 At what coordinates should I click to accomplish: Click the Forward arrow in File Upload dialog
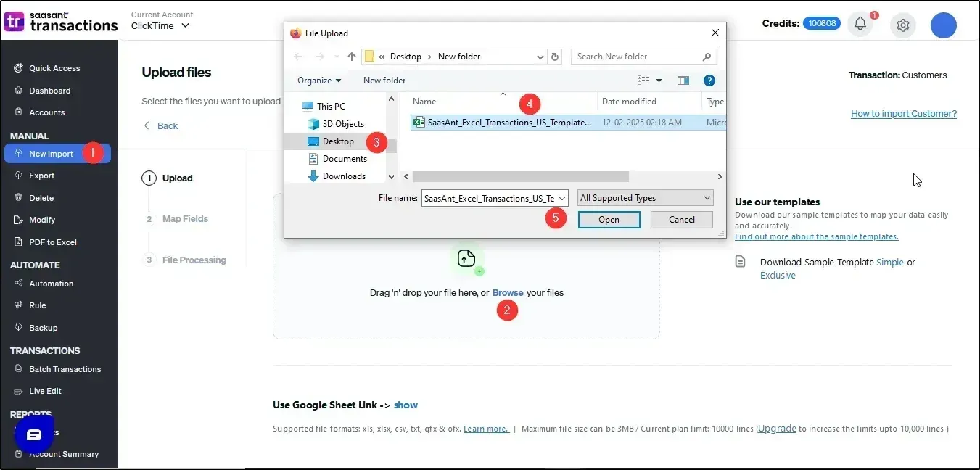tap(318, 57)
